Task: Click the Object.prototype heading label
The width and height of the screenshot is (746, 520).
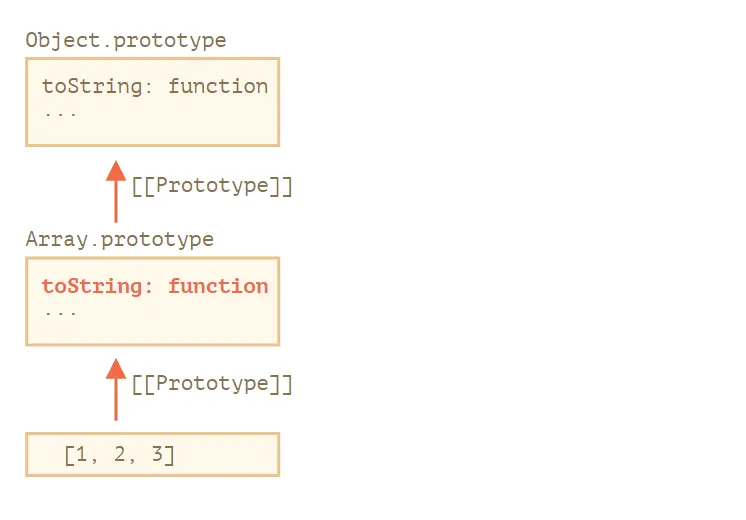Action: [126, 41]
